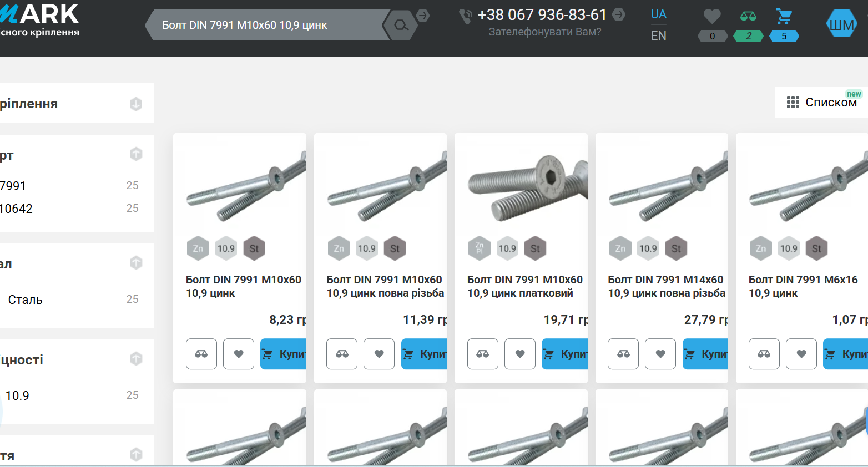Image resolution: width=868 pixels, height=467 pixels.
Task: Buy Болт M10x60 цинк повна різьба
Action: [424, 354]
